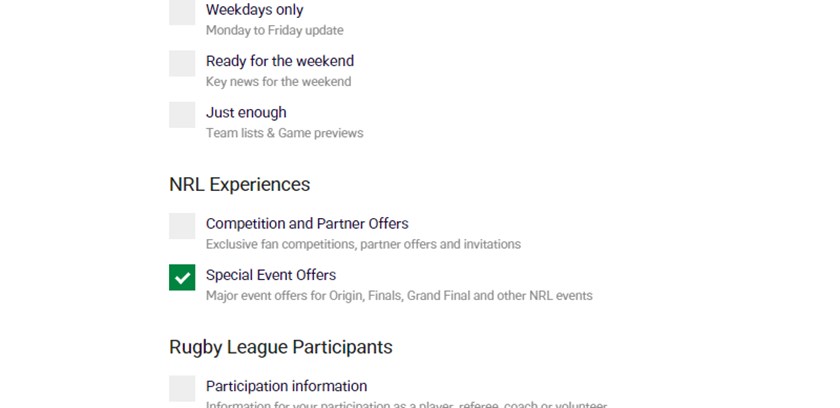This screenshot has height=408, width=840.
Task: Click the "Competition and Partner Offers" label
Action: [x=307, y=223]
